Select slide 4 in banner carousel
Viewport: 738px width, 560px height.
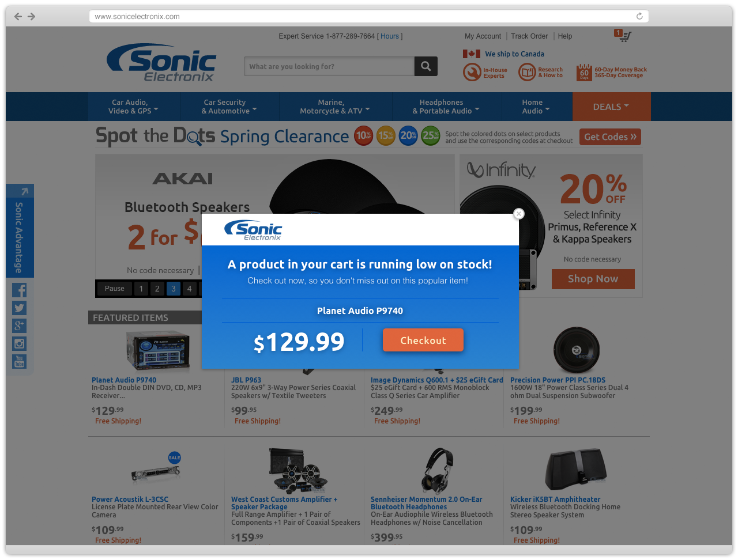190,289
